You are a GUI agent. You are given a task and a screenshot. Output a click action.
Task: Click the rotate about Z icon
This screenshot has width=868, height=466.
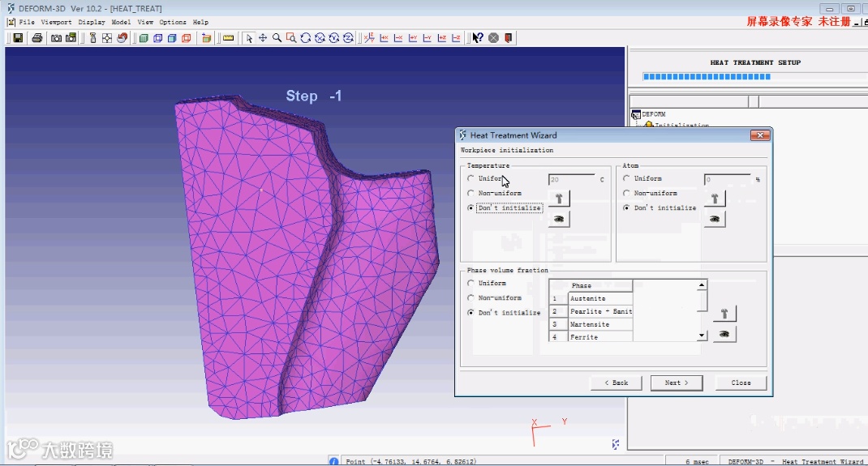[x=348, y=37]
